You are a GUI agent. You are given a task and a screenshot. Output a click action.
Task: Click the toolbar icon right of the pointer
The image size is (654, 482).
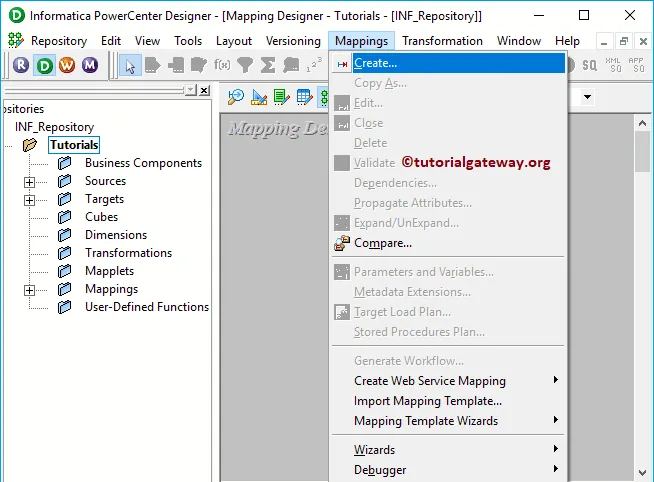[x=153, y=65]
